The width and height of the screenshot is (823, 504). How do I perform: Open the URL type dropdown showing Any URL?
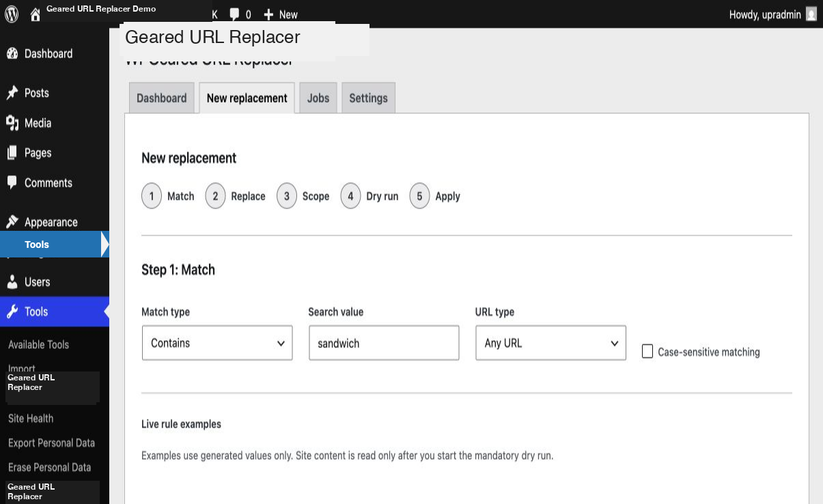point(550,343)
